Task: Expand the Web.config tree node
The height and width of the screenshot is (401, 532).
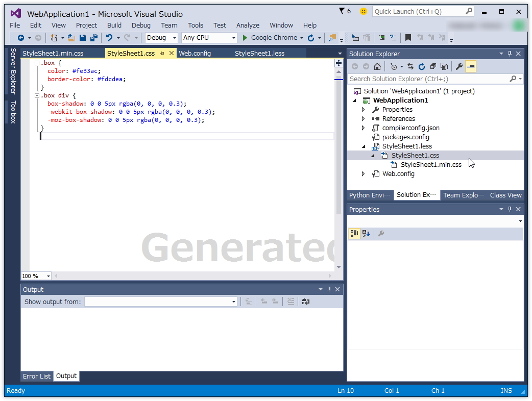Action: point(364,174)
